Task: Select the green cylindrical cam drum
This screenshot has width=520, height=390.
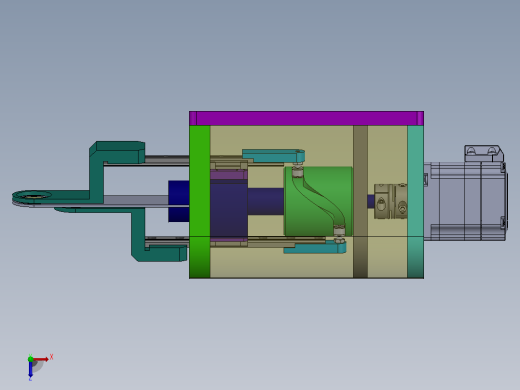Action: [x=318, y=202]
